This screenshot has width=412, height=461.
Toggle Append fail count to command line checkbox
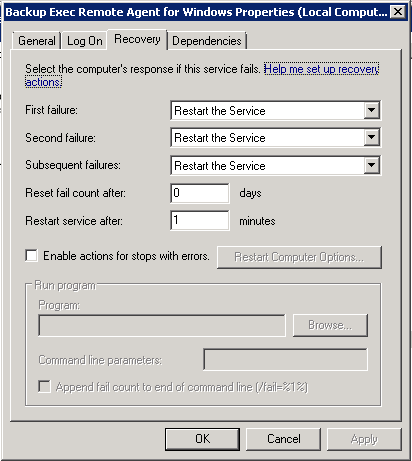pos(44,387)
